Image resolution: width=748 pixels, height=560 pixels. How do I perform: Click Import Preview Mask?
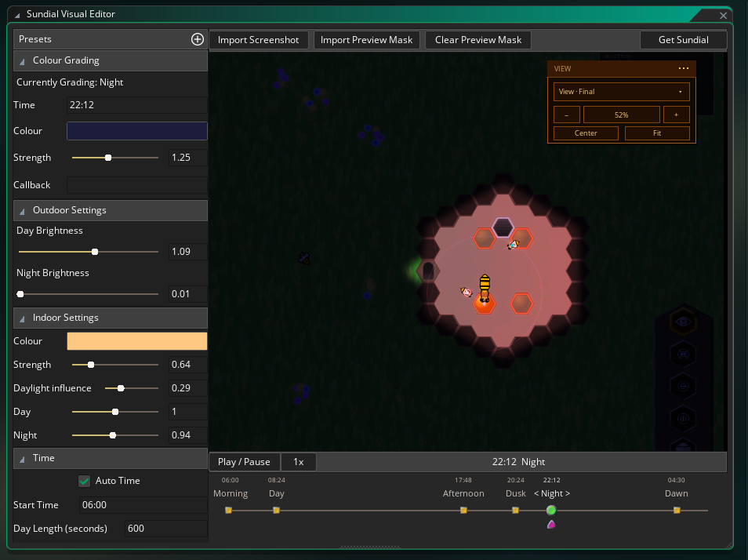pyautogui.click(x=366, y=40)
